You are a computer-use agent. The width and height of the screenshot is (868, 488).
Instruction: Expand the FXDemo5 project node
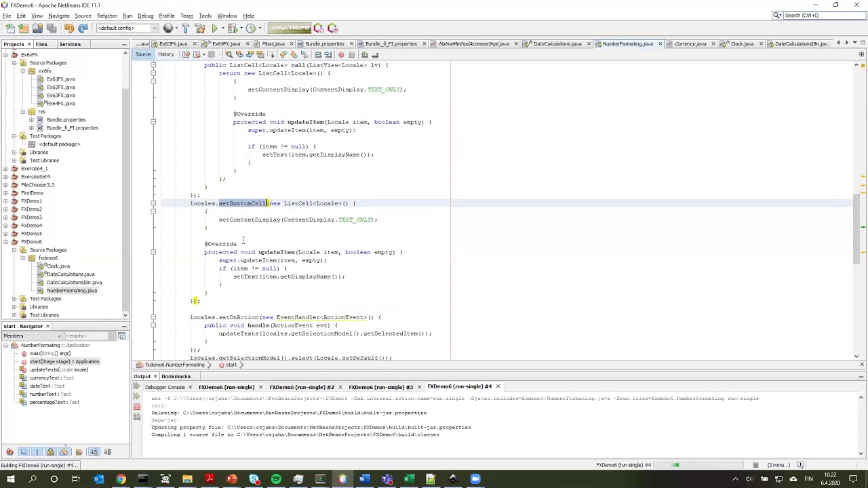tap(6, 234)
